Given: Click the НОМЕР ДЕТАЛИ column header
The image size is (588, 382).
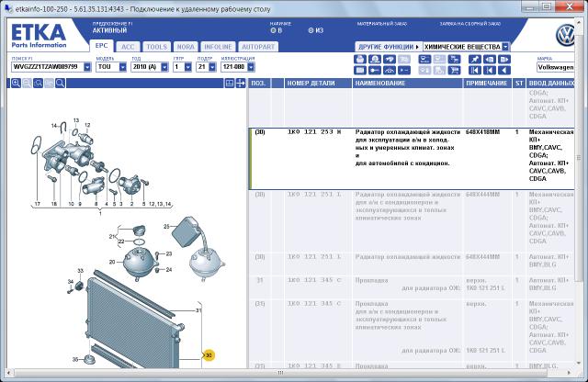Looking at the screenshot, I should click(x=318, y=84).
